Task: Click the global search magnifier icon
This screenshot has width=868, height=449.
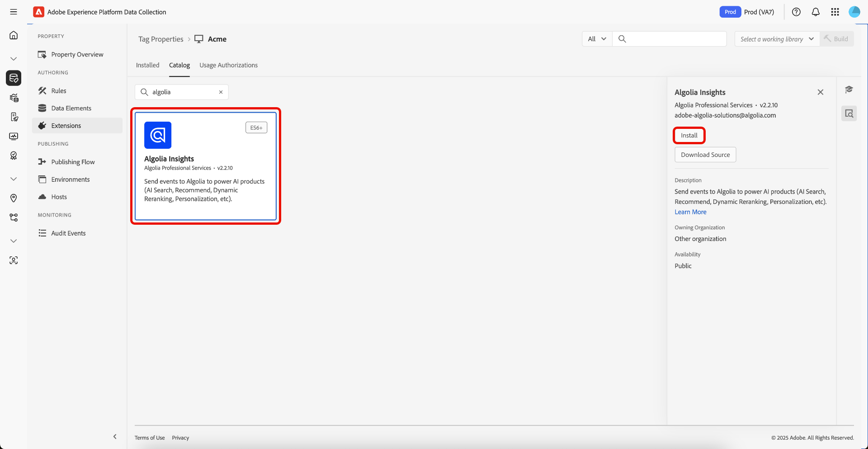Action: click(622, 39)
